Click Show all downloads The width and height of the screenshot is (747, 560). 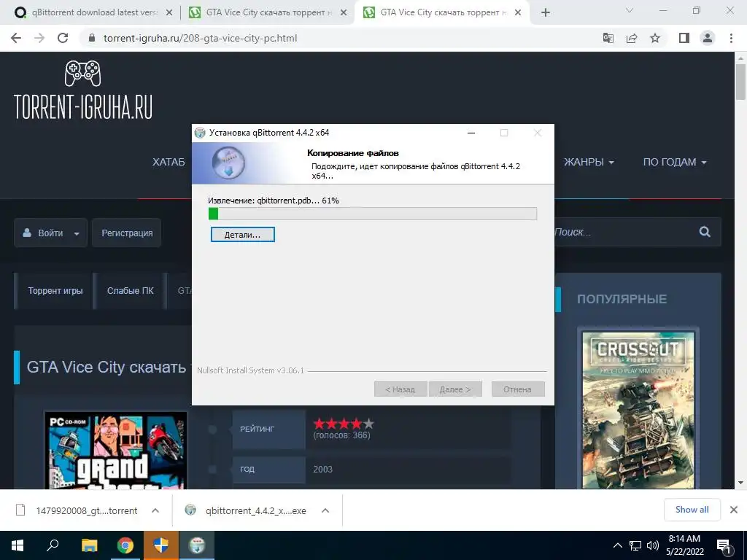[x=692, y=510]
